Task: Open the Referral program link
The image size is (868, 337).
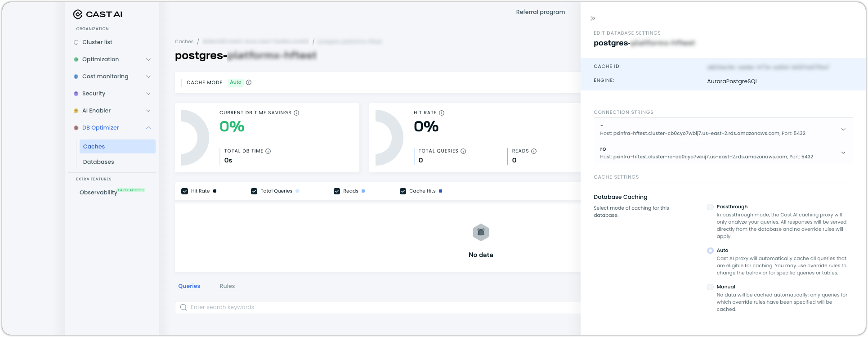Action: [541, 12]
